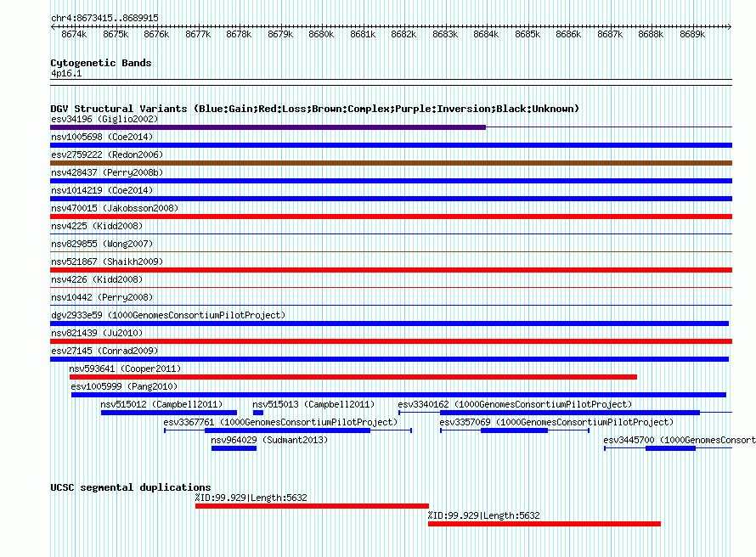Click the 8674k ruler tick label
756x557 pixels.
pos(74,34)
